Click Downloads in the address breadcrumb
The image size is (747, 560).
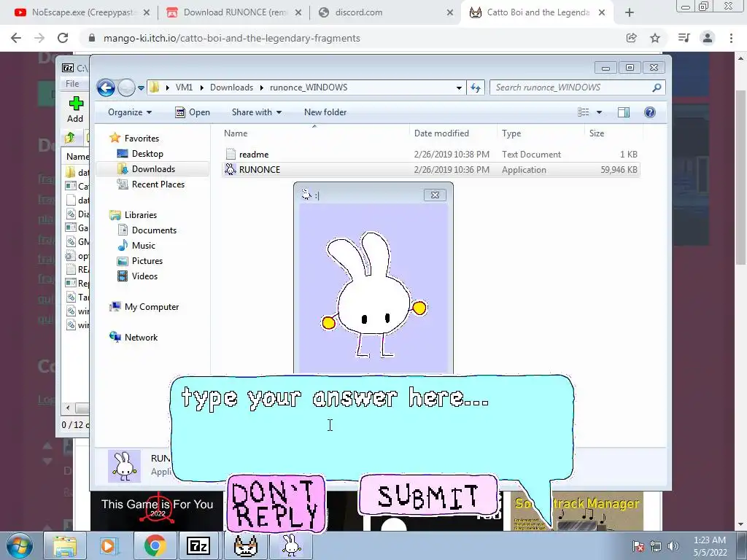231,87
